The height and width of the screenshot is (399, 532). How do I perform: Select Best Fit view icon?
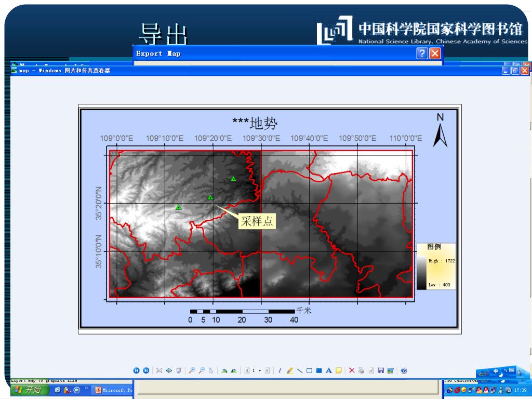point(159,370)
